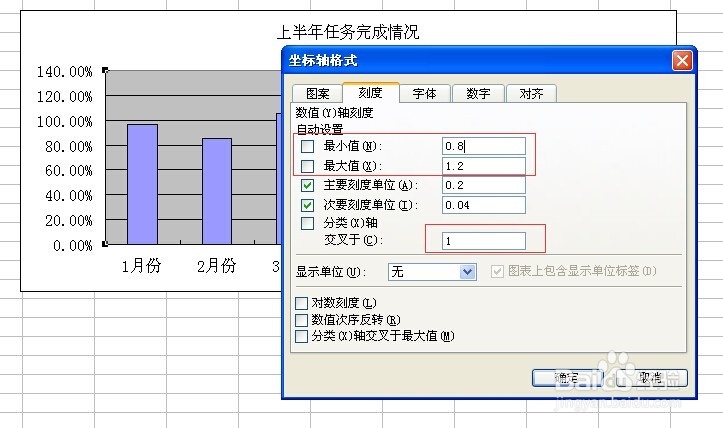Select the 刻度 tab

pos(371,93)
